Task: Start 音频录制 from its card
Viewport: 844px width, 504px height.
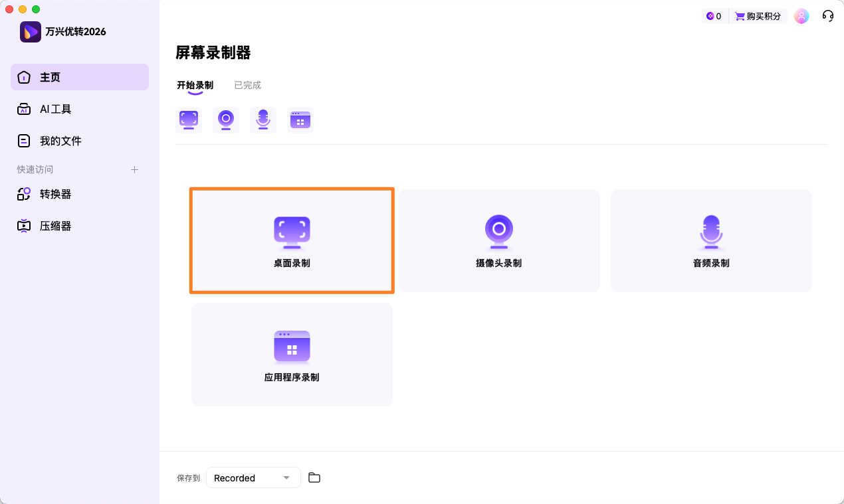Action: 711,240
